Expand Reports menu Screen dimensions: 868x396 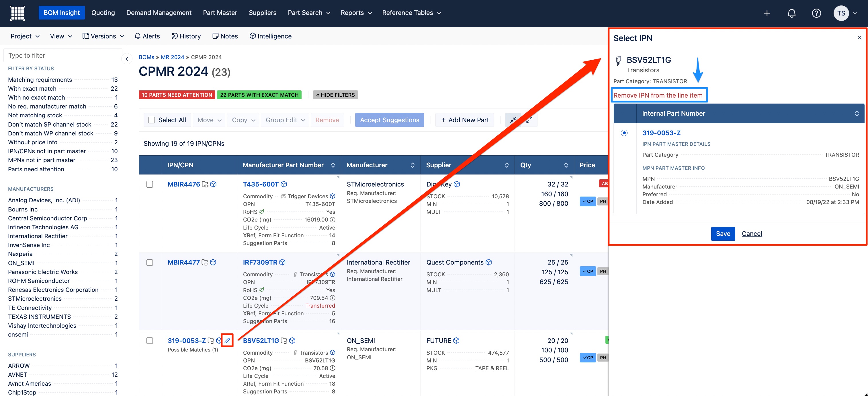click(356, 13)
